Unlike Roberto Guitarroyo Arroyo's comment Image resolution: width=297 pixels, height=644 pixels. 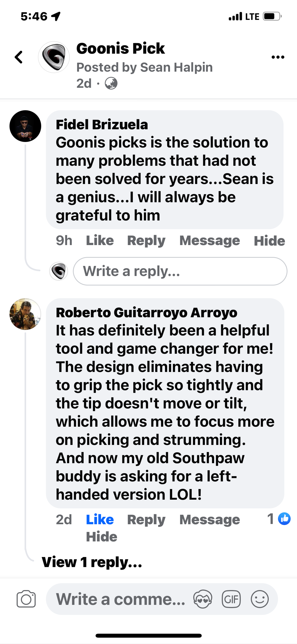tap(100, 519)
